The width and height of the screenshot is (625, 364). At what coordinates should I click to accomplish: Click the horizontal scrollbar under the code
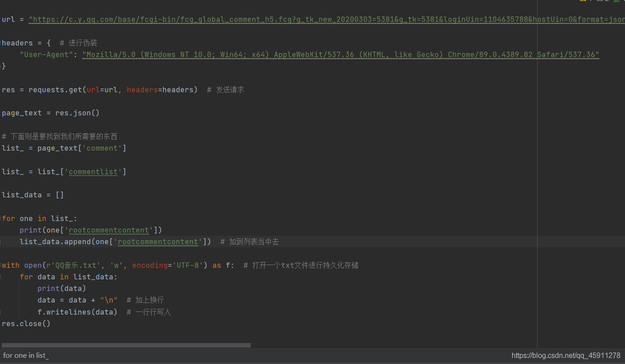click(126, 345)
